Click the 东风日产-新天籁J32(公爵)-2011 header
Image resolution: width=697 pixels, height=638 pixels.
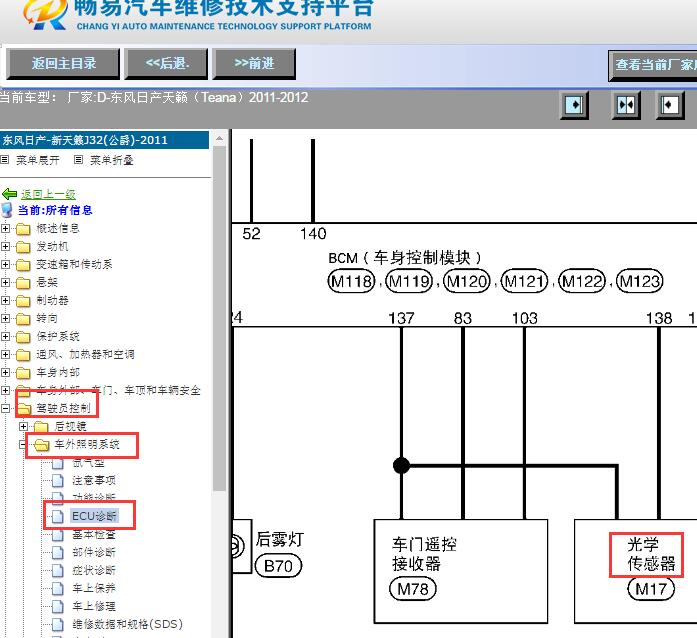coord(104,140)
